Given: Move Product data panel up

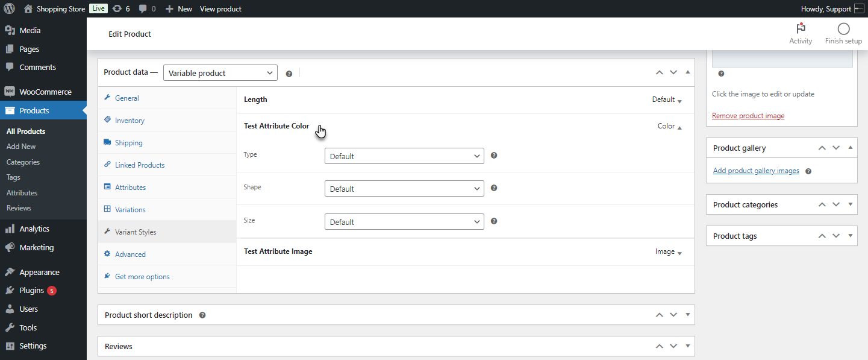Looking at the screenshot, I should pyautogui.click(x=659, y=72).
